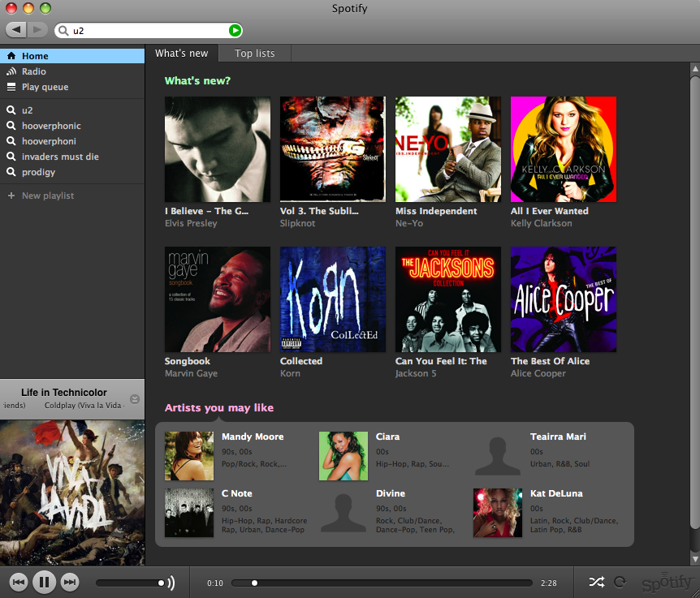Seek along the track progress bar
The image size is (700, 598).
(x=382, y=583)
